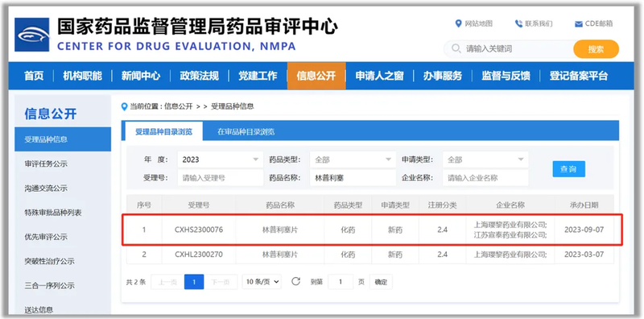Screen dimensions: 644x319
Task: Open the 联系我们 link
Action: pyautogui.click(x=539, y=23)
